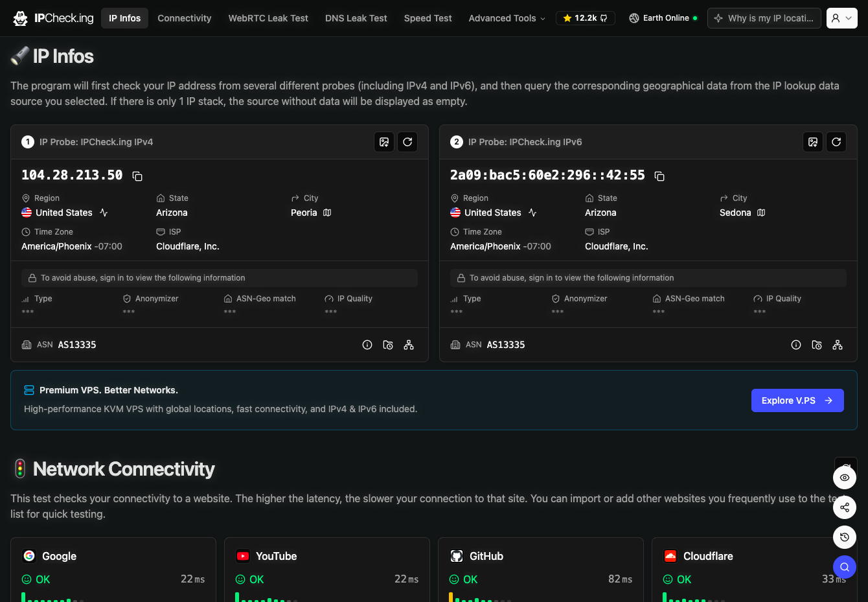Select the YouTube connectivity card
The image size is (868, 602).
pos(327,570)
